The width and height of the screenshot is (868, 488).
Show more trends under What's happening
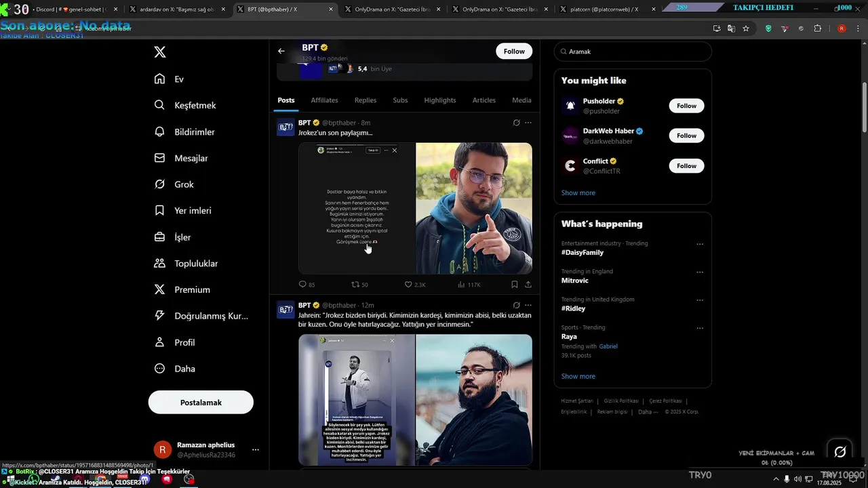(578, 376)
